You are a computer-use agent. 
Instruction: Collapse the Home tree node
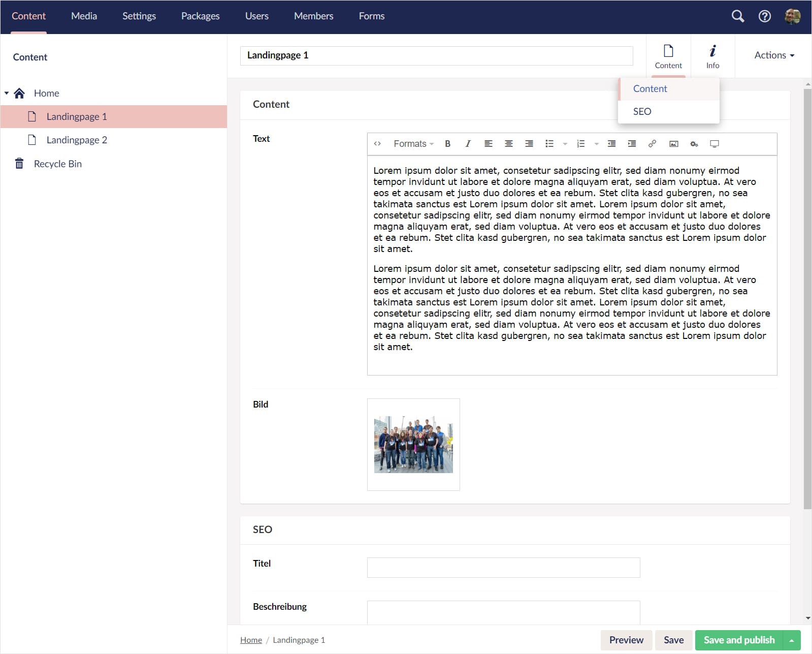(x=7, y=94)
